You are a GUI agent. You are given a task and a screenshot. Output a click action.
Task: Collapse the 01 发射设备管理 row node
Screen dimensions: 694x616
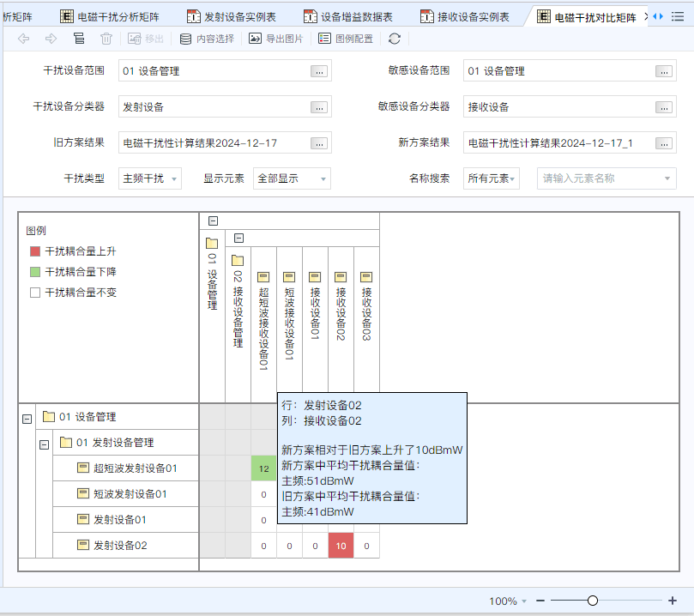pyautogui.click(x=45, y=444)
